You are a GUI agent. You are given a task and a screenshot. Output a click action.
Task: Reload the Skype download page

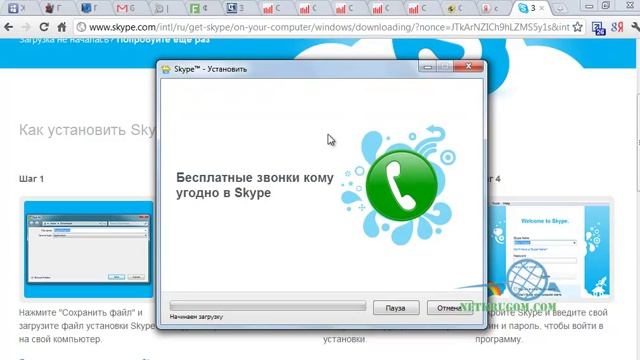[44, 27]
